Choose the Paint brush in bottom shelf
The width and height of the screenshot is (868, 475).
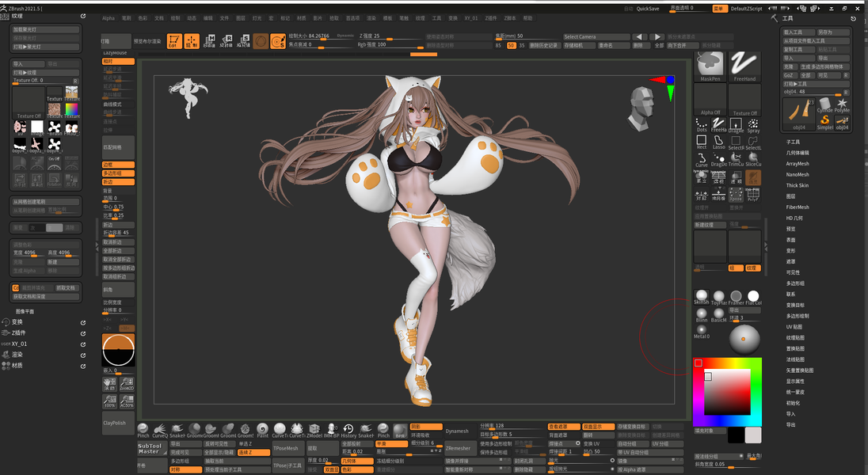point(262,431)
